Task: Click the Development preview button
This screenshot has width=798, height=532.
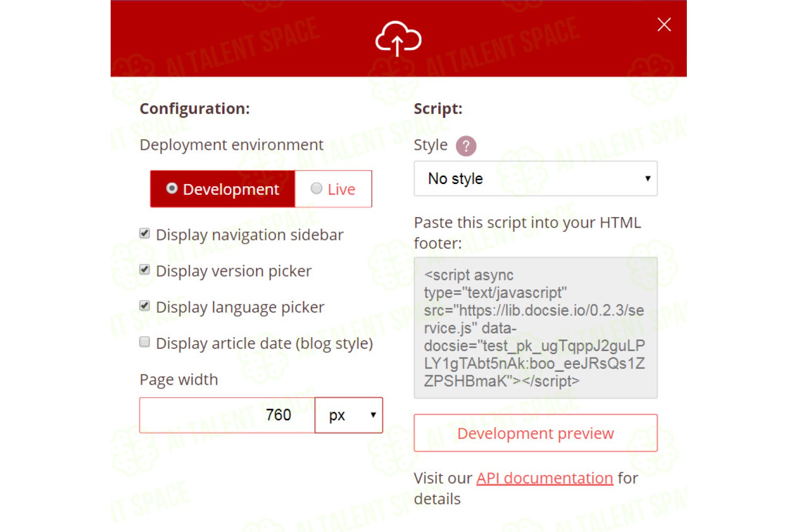Action: (x=535, y=433)
